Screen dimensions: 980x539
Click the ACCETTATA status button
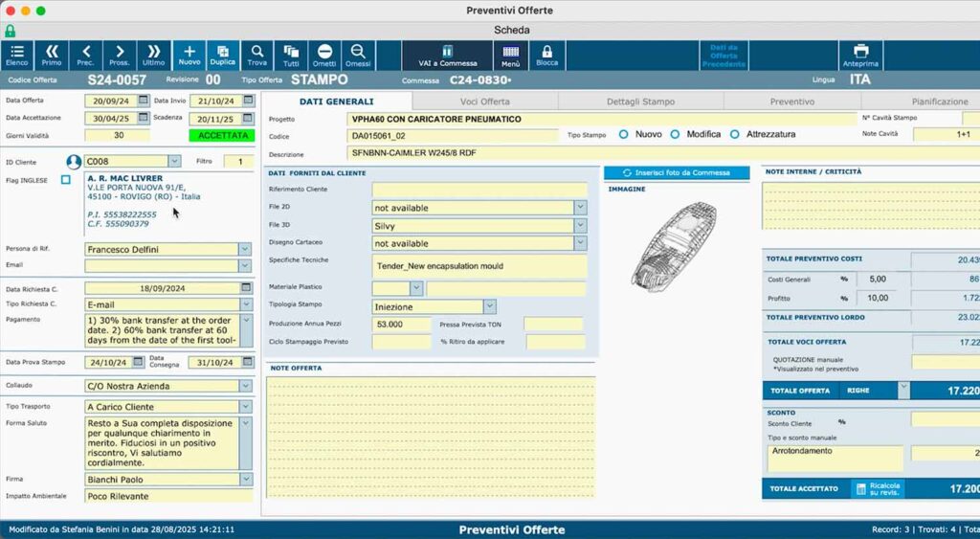[x=222, y=135]
